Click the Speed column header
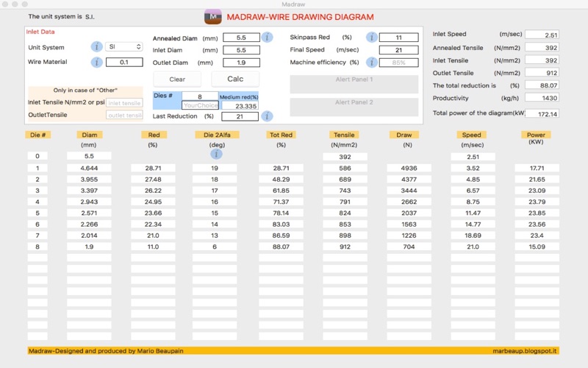 tap(471, 135)
